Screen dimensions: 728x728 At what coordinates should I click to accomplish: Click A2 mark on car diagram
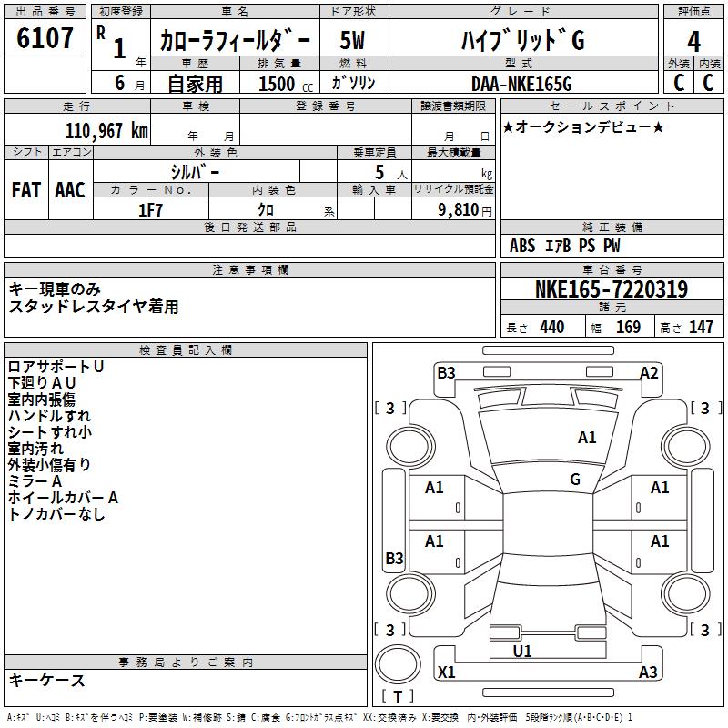(649, 373)
